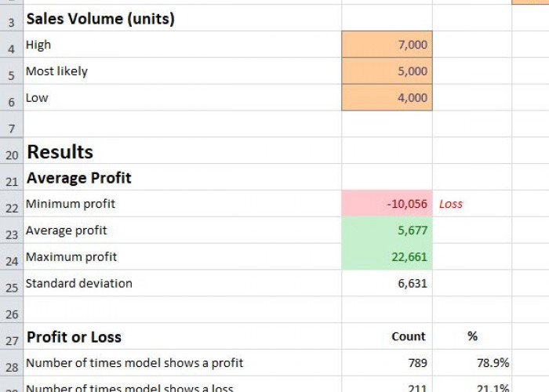Select the green average profit value 5,677
Image resolution: width=549 pixels, height=392 pixels.
click(387, 230)
